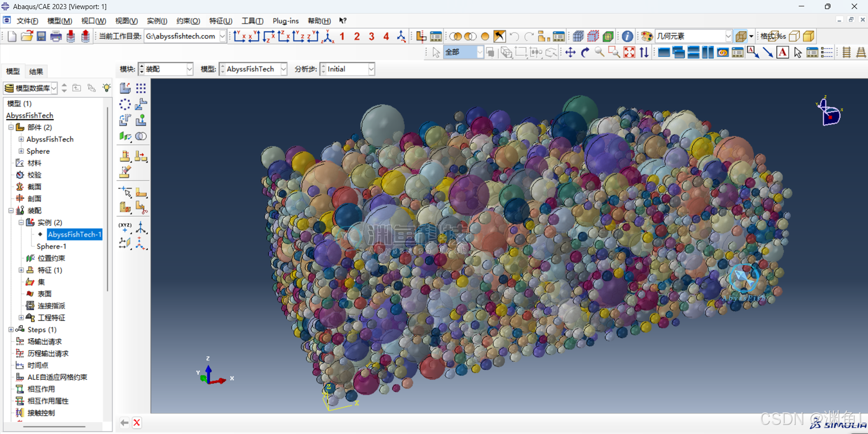Screen dimensions: 868x434
Task: Open the 视图(V) menu
Action: (126, 21)
